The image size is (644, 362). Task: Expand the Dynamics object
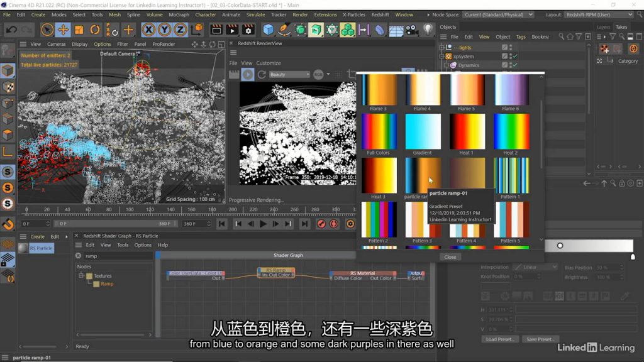click(447, 65)
